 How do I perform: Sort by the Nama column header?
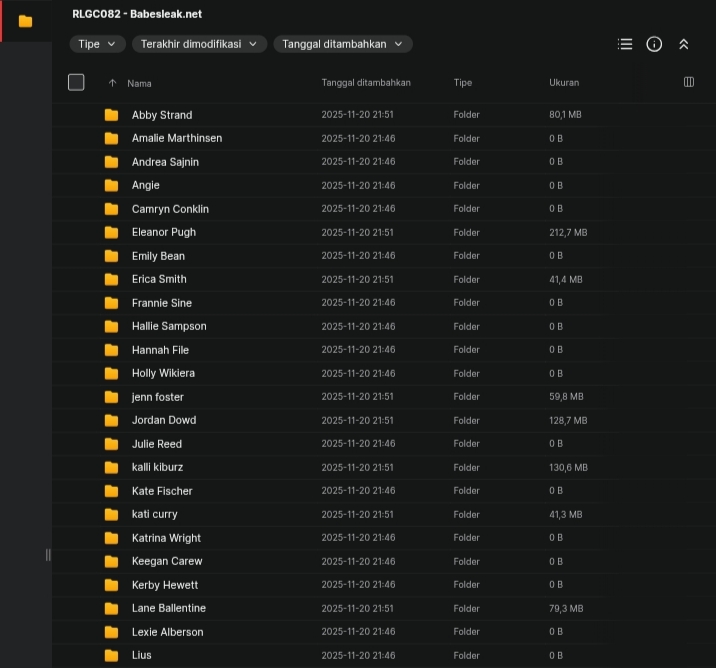[139, 84]
